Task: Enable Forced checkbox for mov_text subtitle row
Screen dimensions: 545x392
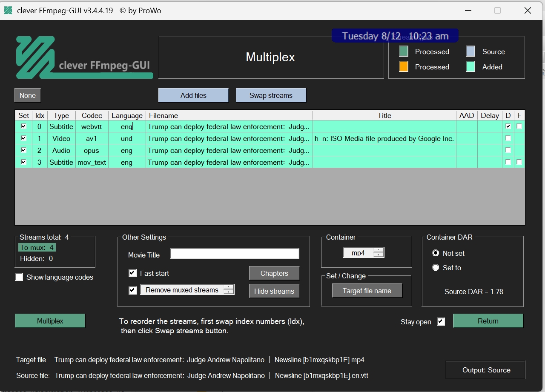Action: point(519,162)
